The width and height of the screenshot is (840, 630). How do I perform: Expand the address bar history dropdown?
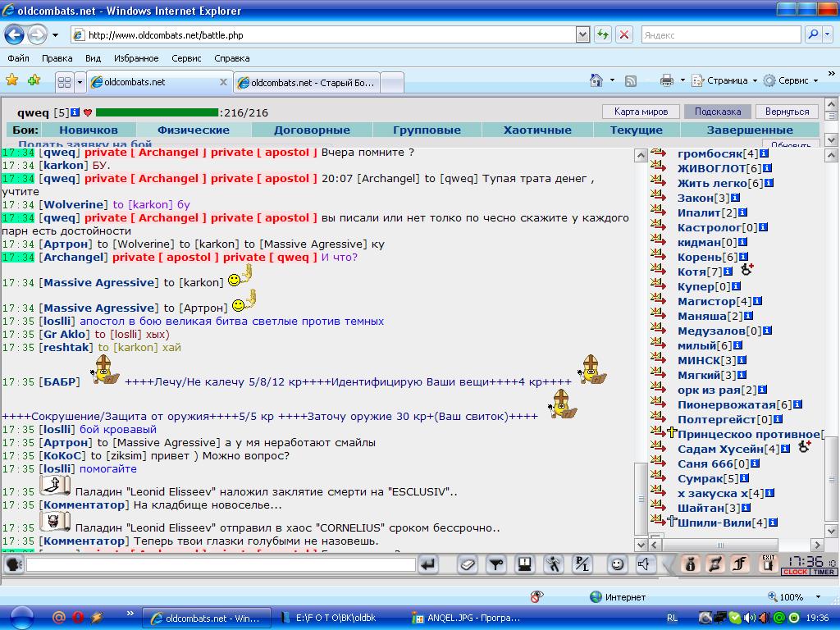(583, 34)
